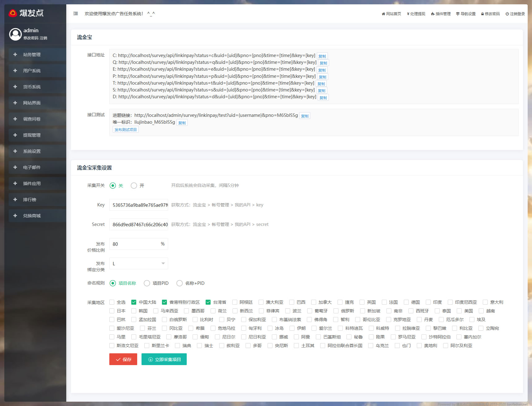Uncheck the 中国大陆 checkbox

tap(134, 302)
